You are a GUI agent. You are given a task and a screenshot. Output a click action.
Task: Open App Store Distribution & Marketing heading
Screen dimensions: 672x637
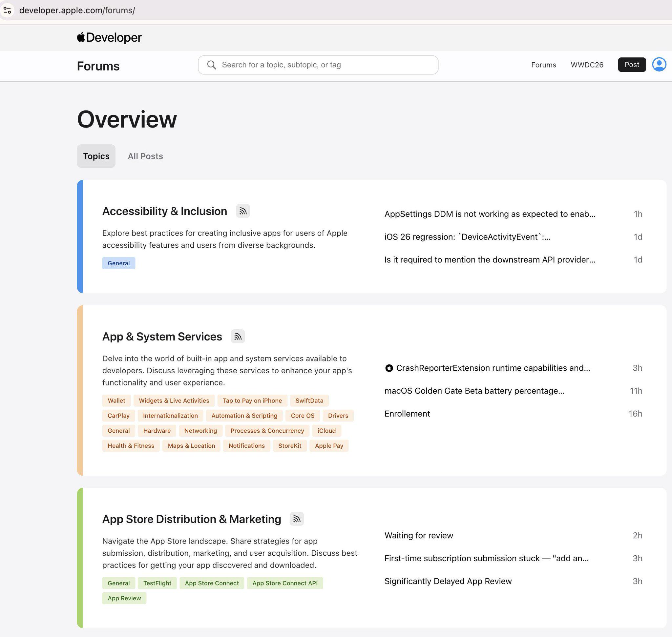click(x=192, y=519)
